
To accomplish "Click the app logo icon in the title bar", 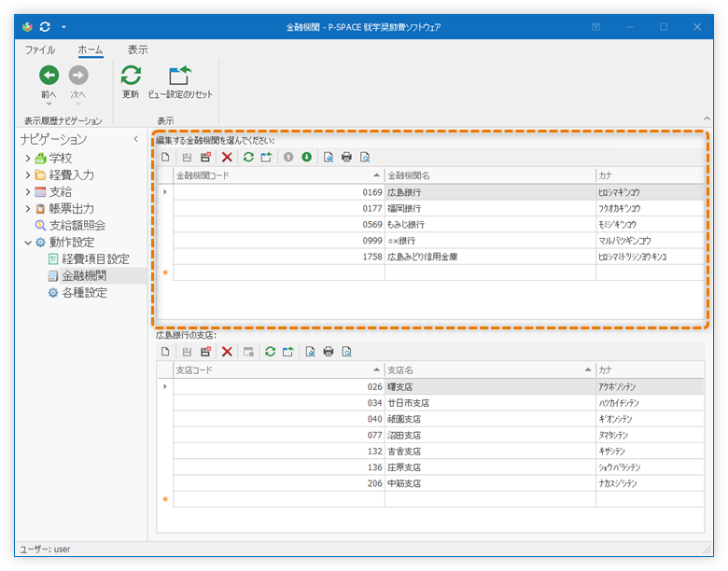I will click(x=27, y=27).
